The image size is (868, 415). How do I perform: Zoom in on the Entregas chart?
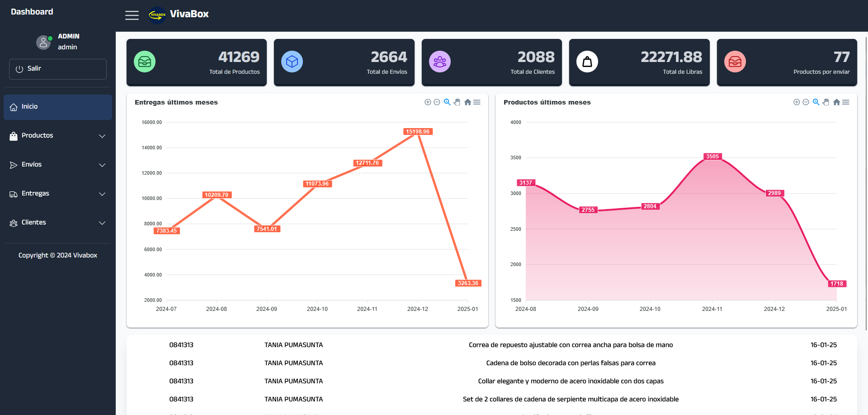coord(428,102)
